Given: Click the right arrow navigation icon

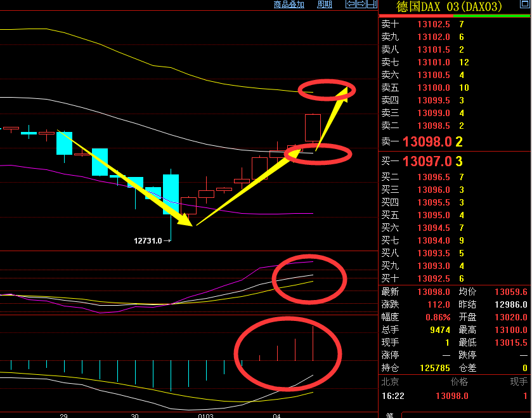Looking at the screenshot, I should point(361,4).
